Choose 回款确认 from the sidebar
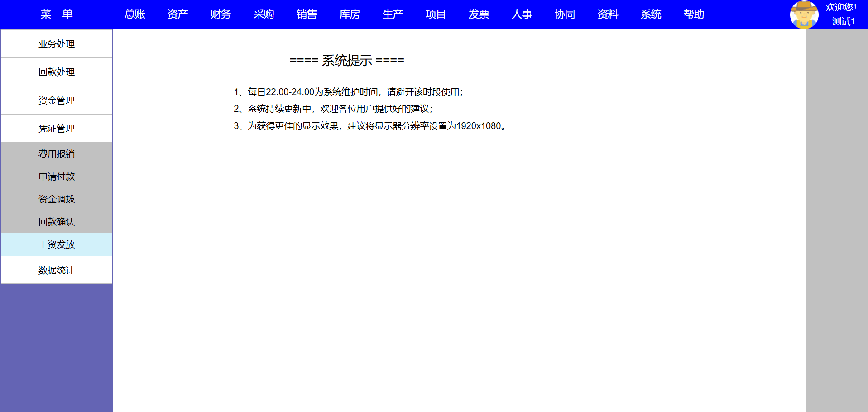Screen dimensions: 868x412 57,222
